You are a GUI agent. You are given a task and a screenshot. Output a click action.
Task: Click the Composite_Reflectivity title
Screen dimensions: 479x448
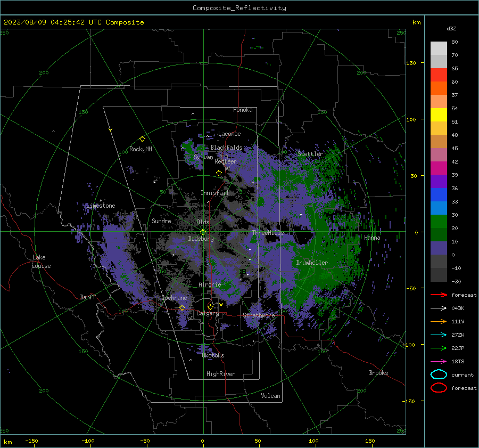point(240,8)
